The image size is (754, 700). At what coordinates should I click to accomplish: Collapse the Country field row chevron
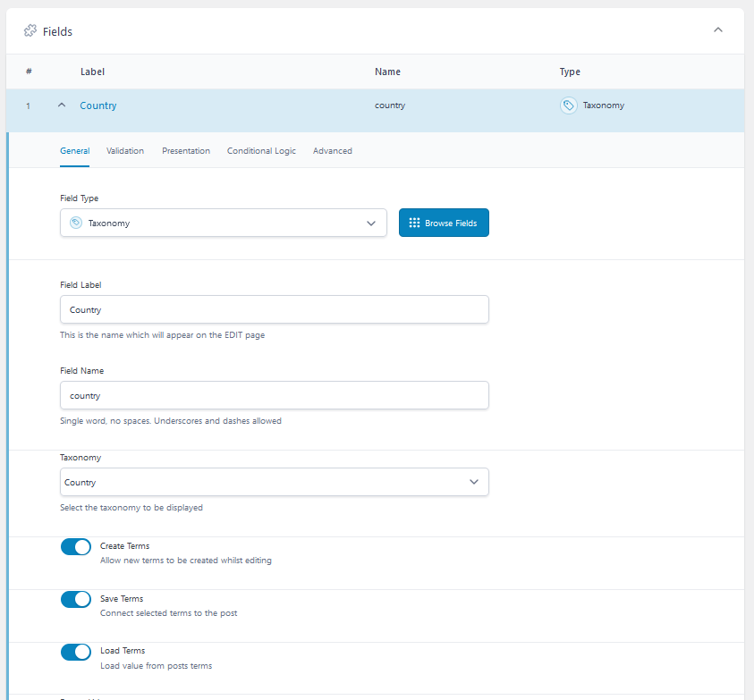pyautogui.click(x=62, y=105)
